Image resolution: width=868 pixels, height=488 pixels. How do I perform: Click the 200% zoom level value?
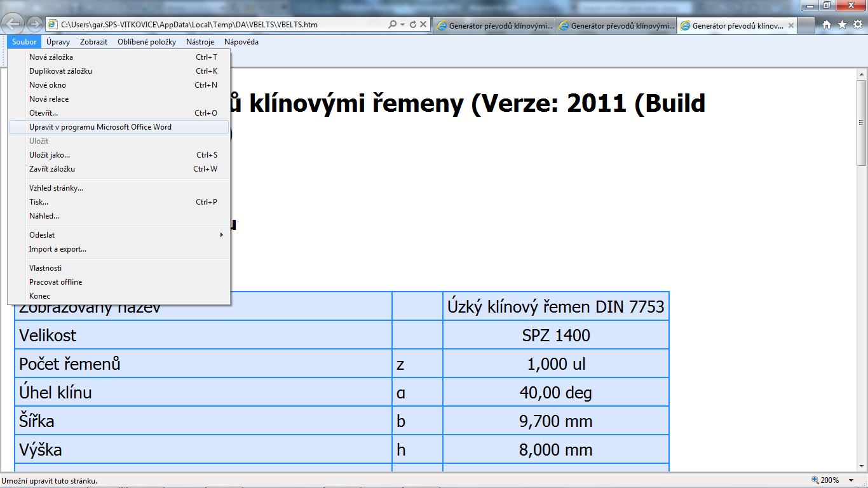coord(831,480)
